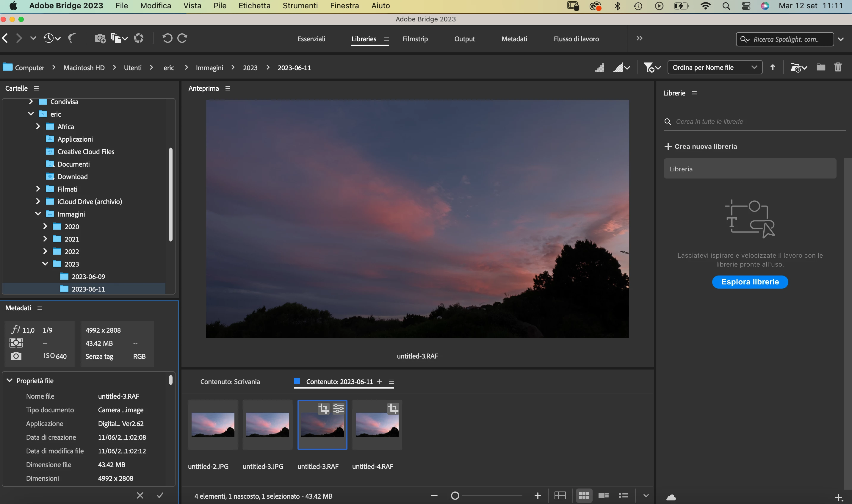
Task: Click the create new folder icon
Action: point(821,67)
